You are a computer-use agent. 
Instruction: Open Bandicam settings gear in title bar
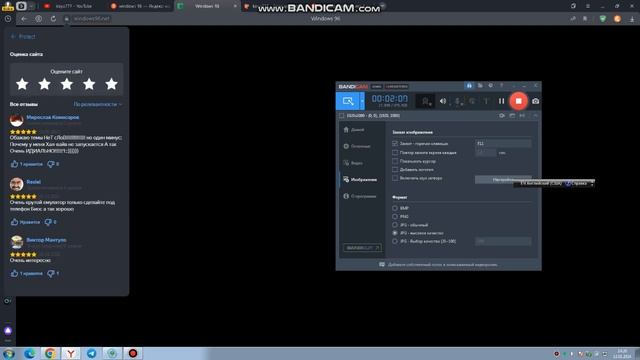490,86
